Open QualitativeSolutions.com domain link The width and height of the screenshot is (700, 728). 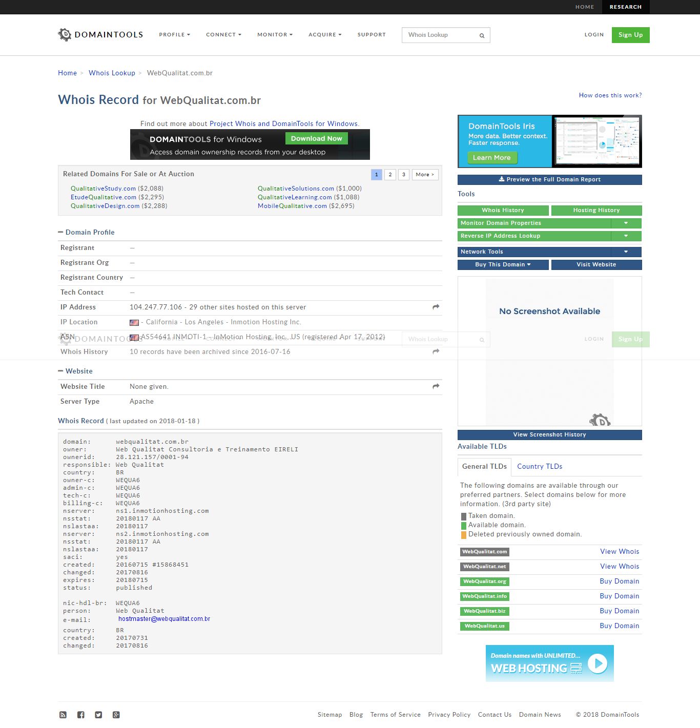296,189
